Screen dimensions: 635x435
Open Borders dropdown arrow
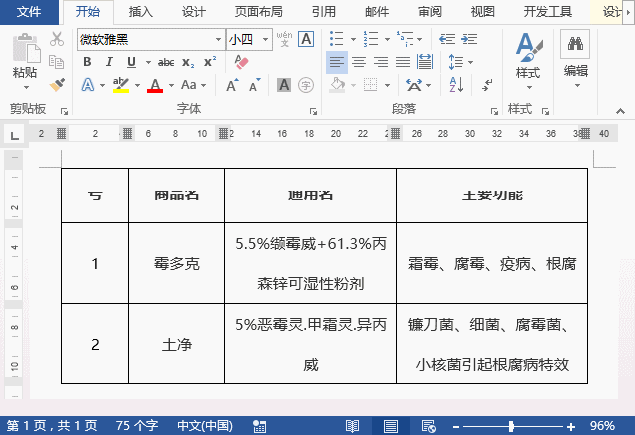coord(388,85)
